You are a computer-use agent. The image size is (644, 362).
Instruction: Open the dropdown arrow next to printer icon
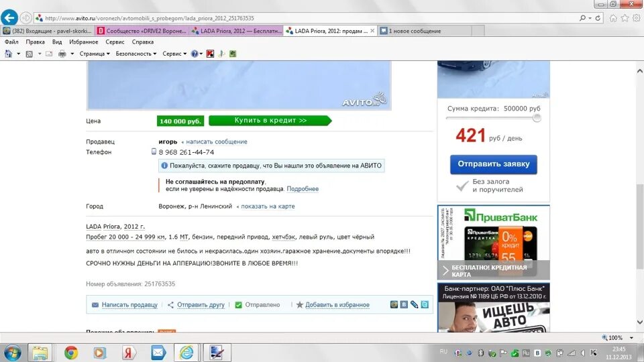(72, 54)
